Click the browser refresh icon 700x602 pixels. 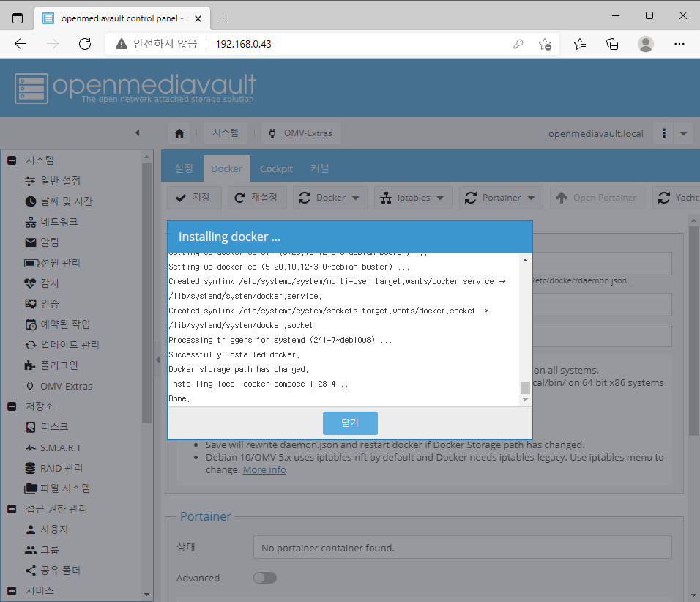click(x=85, y=44)
